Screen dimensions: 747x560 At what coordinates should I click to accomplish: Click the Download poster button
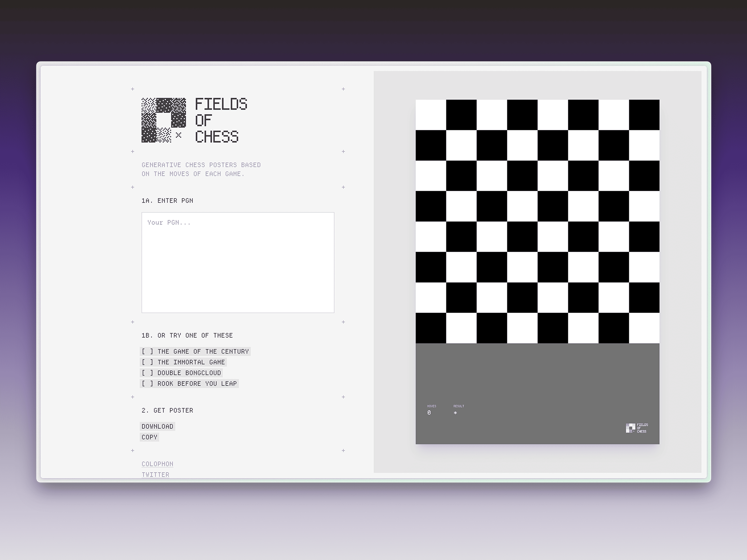pyautogui.click(x=157, y=426)
